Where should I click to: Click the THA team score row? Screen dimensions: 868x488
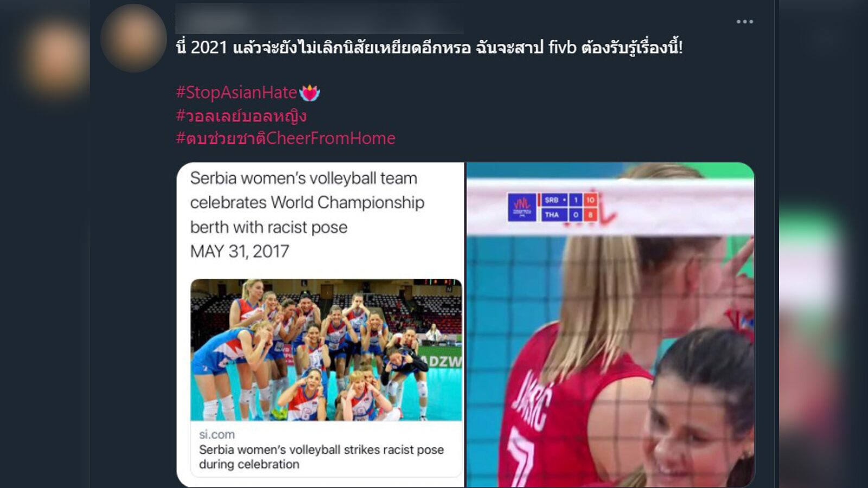567,215
